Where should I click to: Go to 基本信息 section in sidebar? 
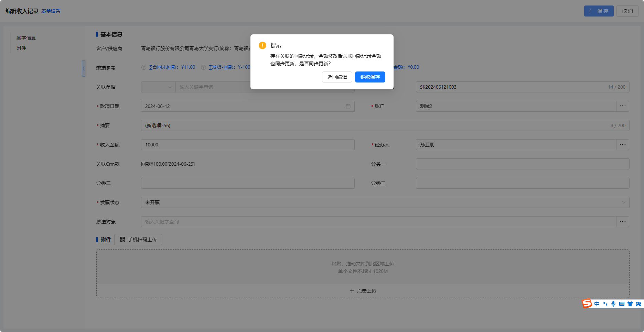[x=26, y=38]
